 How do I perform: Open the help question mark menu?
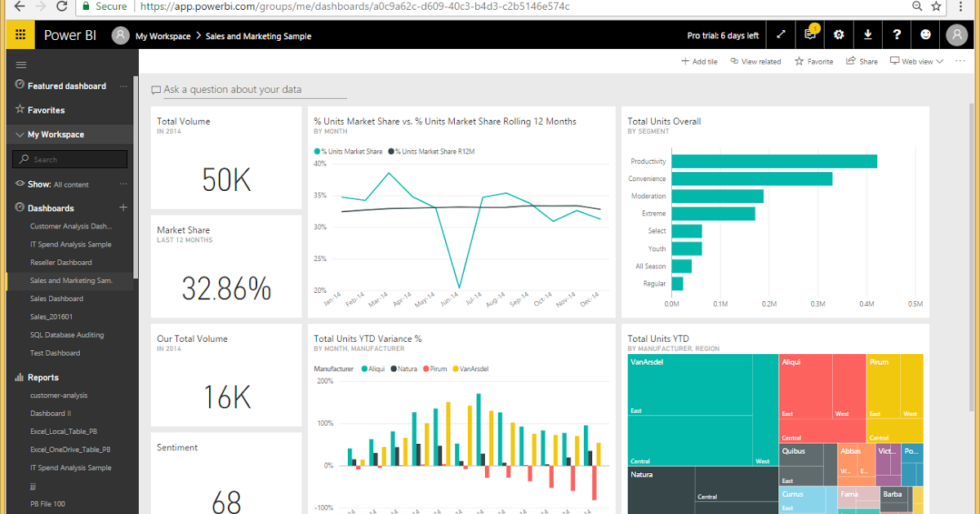(x=897, y=35)
